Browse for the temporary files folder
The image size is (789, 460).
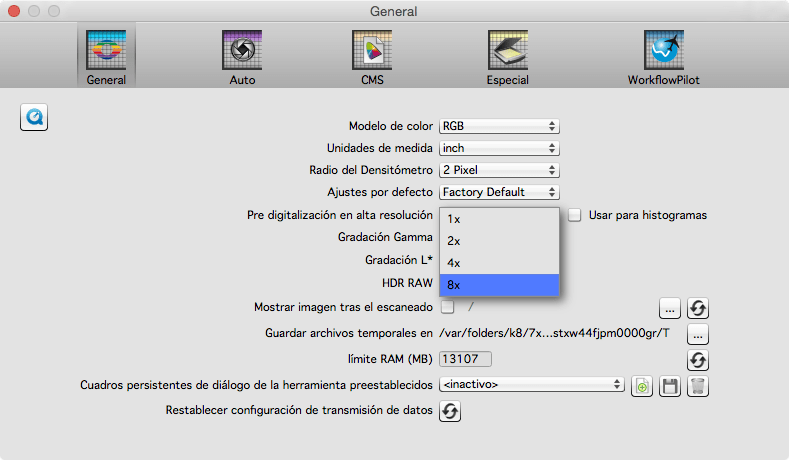tap(698, 333)
